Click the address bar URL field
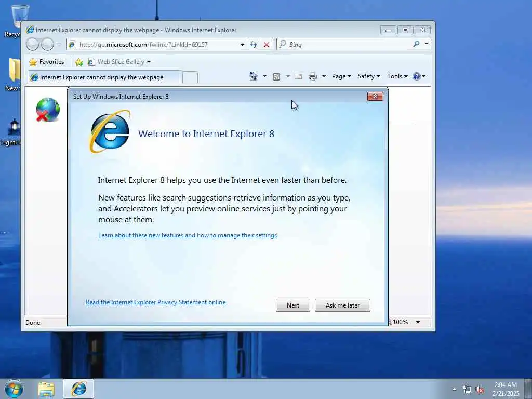The height and width of the screenshot is (399, 532). 157,45
